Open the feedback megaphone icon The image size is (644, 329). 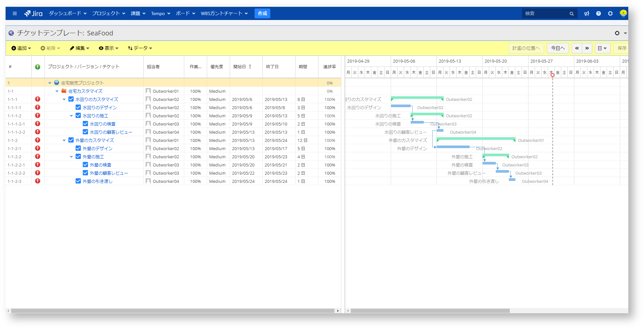pos(587,13)
